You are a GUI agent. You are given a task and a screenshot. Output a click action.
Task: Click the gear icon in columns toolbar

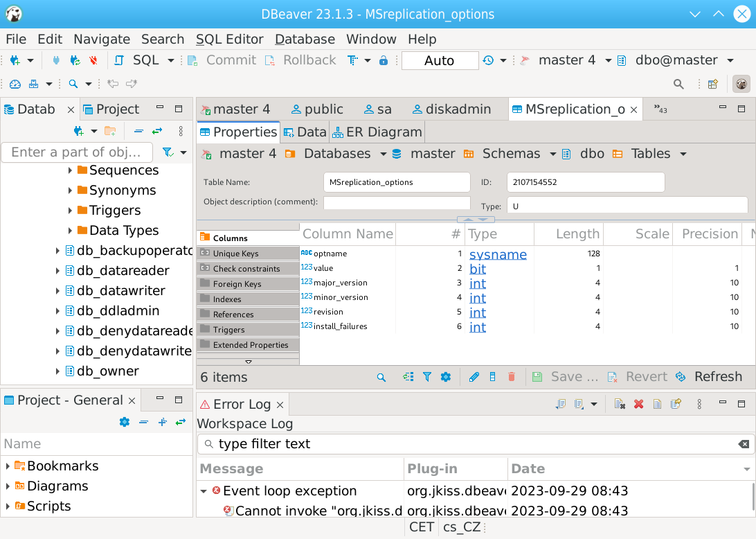(446, 377)
